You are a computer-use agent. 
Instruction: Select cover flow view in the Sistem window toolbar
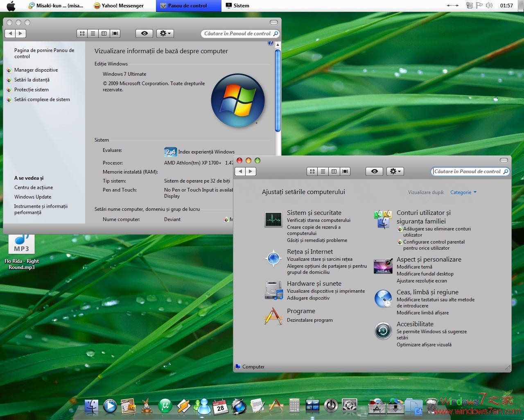coord(115,34)
